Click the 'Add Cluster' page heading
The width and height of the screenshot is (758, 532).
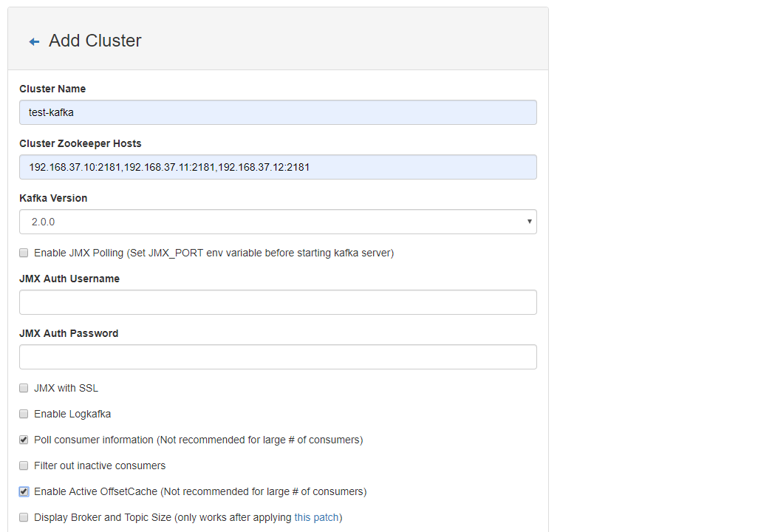[x=95, y=41]
